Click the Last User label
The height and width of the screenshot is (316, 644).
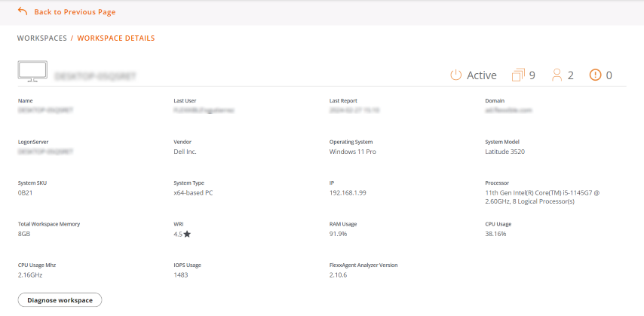coord(186,100)
